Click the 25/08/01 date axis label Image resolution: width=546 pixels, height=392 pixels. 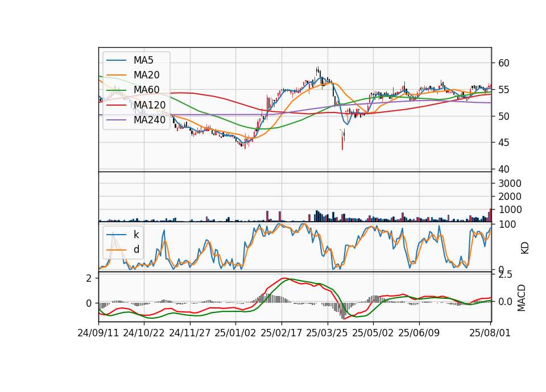[x=490, y=333]
